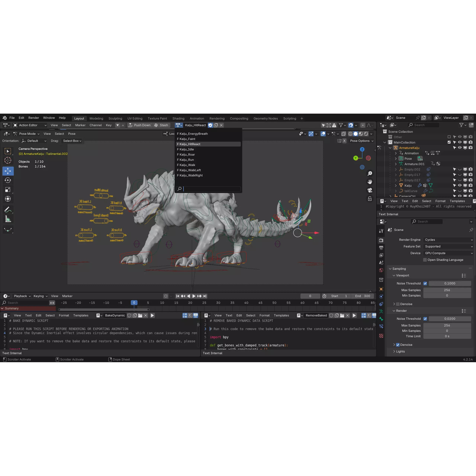The height and width of the screenshot is (476, 476).
Task: Click the End frame 300 field
Action: [x=362, y=296]
